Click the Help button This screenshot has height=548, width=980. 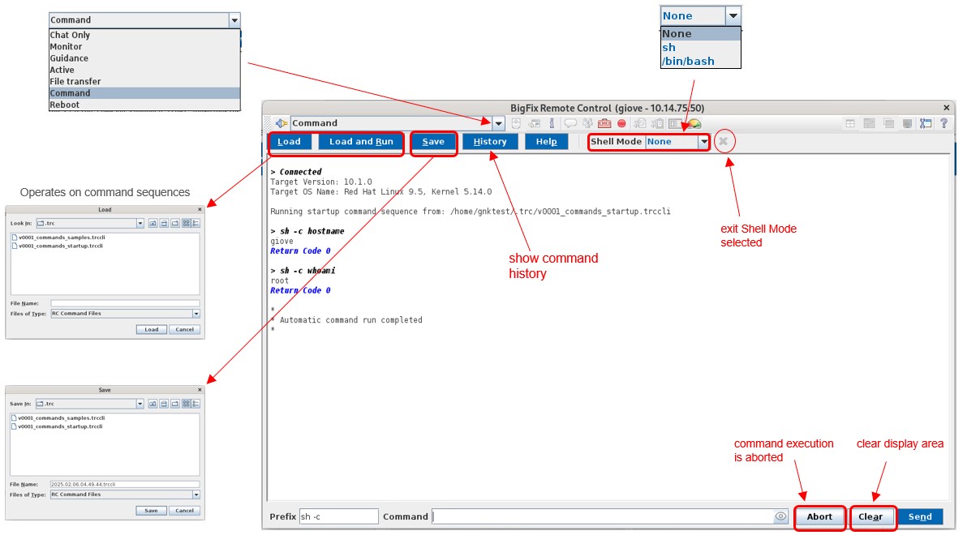(547, 141)
